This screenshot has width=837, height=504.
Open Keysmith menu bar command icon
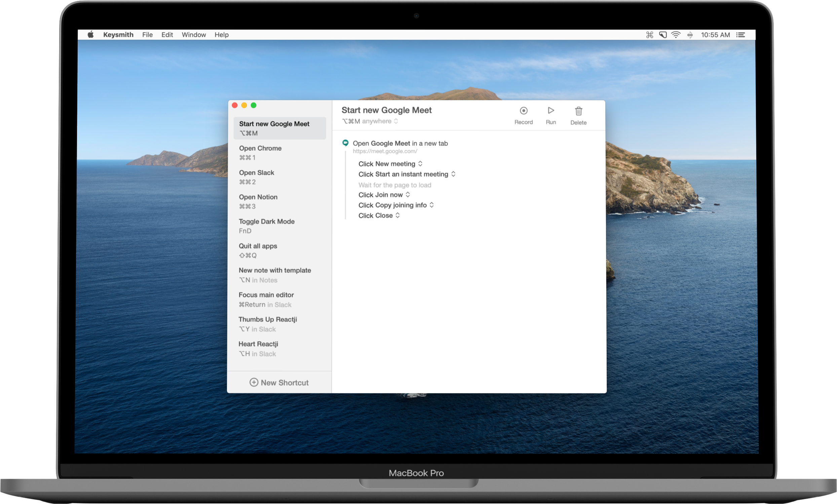[649, 35]
